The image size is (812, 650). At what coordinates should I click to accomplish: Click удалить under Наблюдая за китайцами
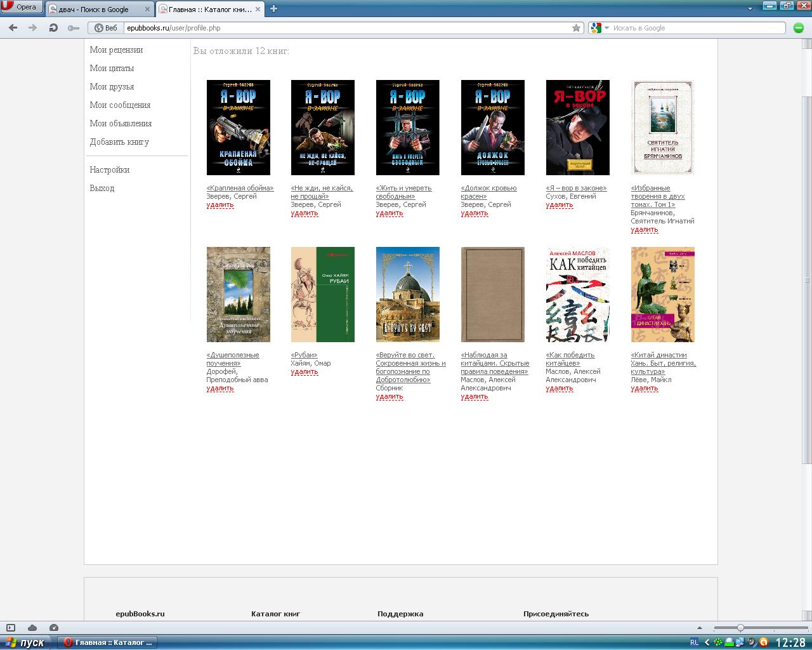coord(475,397)
